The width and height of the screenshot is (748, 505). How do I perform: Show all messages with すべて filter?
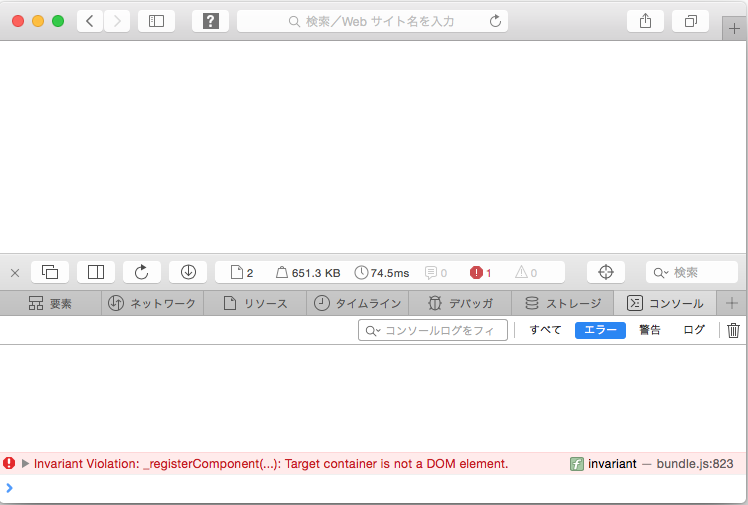pos(545,330)
